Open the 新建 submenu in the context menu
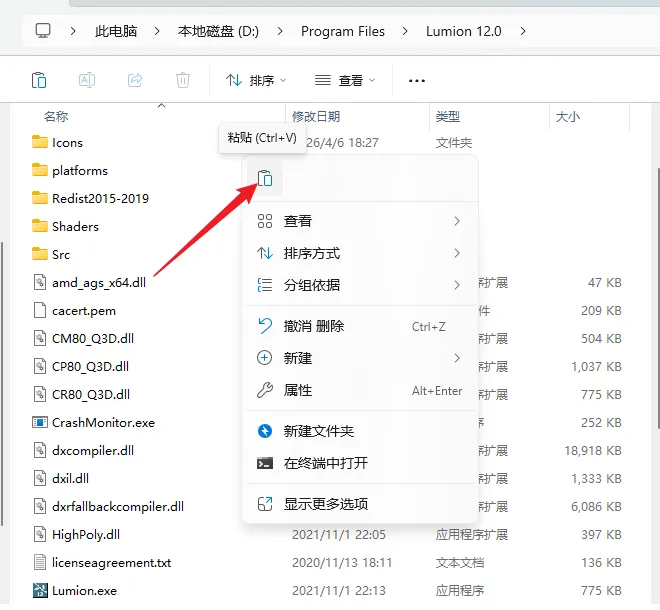This screenshot has height=610, width=660. pos(360,358)
